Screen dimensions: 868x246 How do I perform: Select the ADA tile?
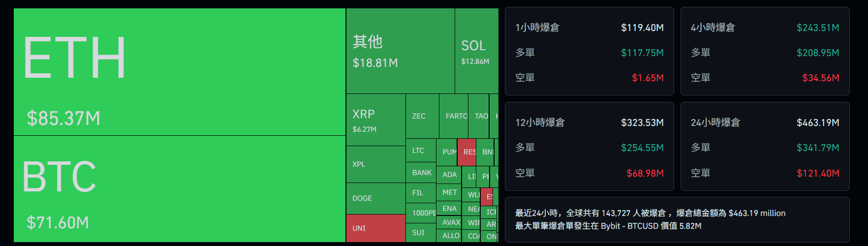(x=449, y=175)
